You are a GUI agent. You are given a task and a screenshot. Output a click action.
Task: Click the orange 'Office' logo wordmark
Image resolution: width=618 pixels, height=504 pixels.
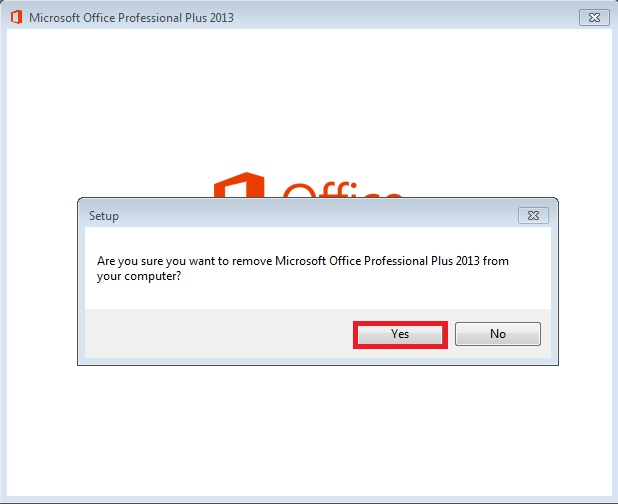click(342, 190)
